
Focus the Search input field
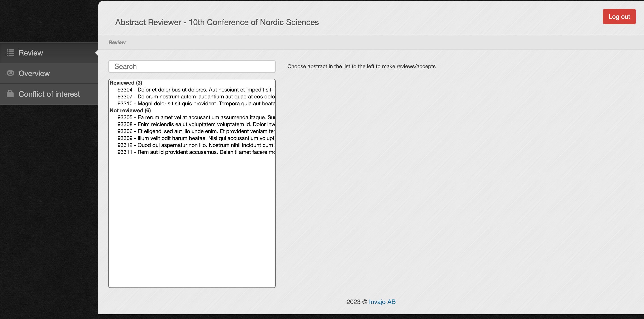point(192,67)
